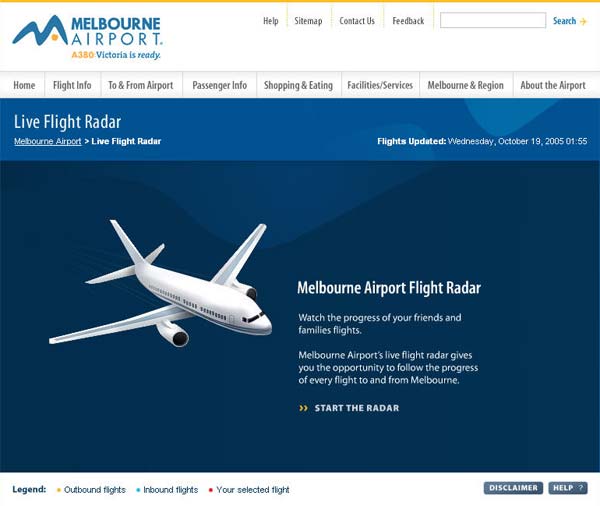Click the Search arrow icon
The width and height of the screenshot is (600, 506).
(583, 21)
